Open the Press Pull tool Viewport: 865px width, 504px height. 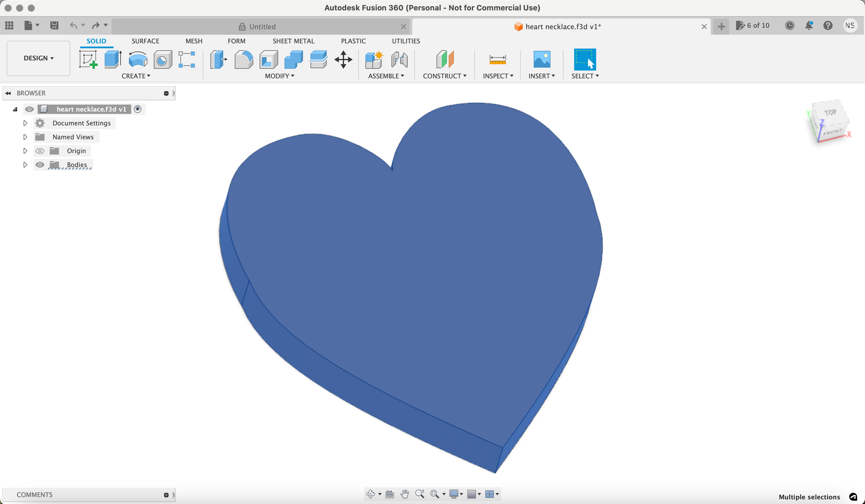point(218,59)
